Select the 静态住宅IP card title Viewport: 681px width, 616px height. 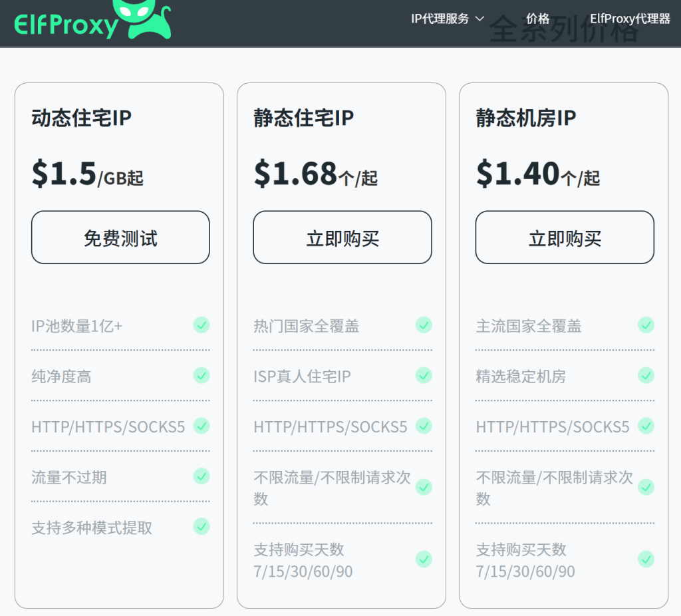303,118
